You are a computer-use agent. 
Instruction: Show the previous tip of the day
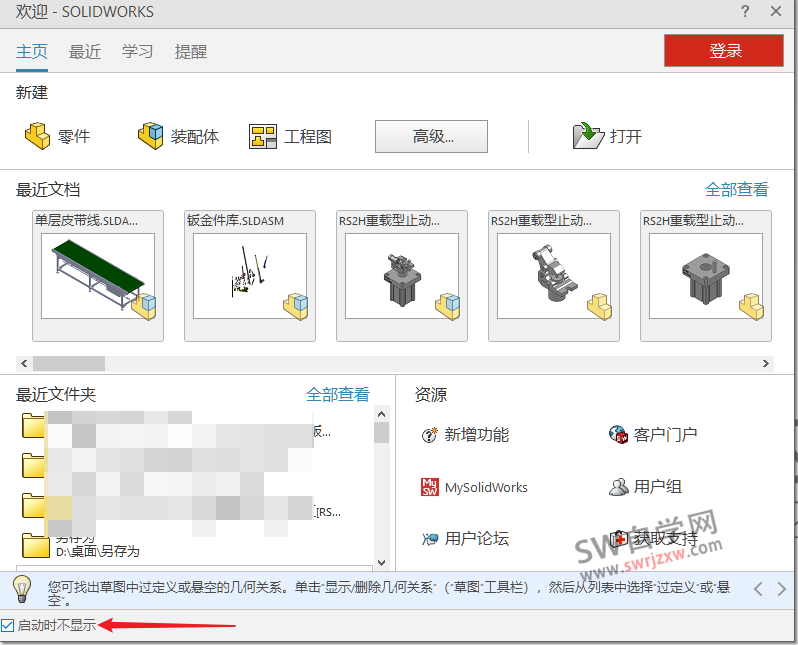(x=758, y=589)
